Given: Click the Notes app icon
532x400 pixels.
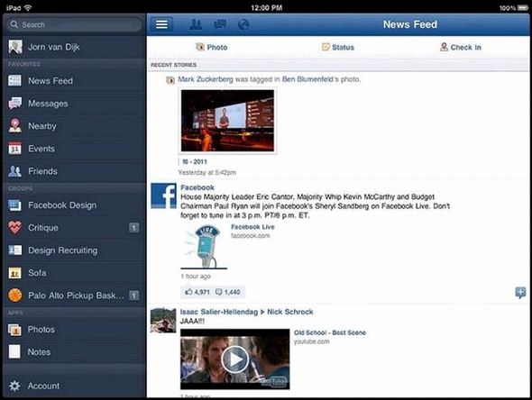Looking at the screenshot, I should click(14, 352).
